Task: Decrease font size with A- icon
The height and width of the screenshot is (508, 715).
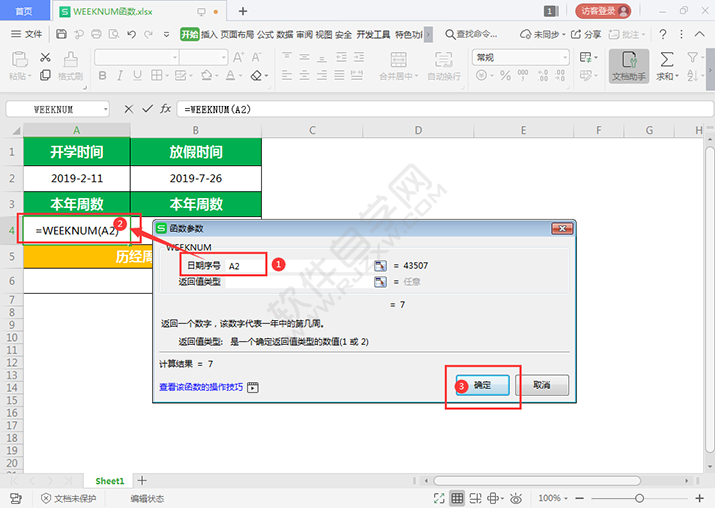Action: [x=256, y=57]
